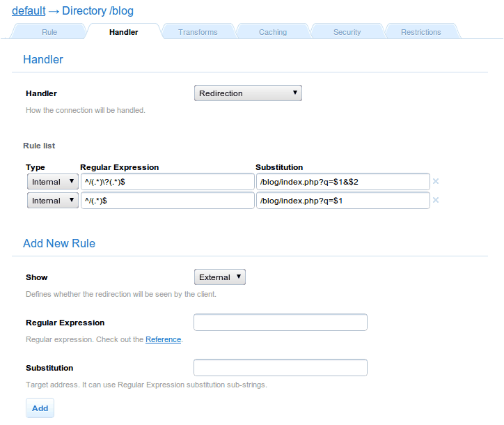Screen dimensions: 504x425
Task: Expand the second rule's Internal type dropdown
Action: [x=53, y=201]
